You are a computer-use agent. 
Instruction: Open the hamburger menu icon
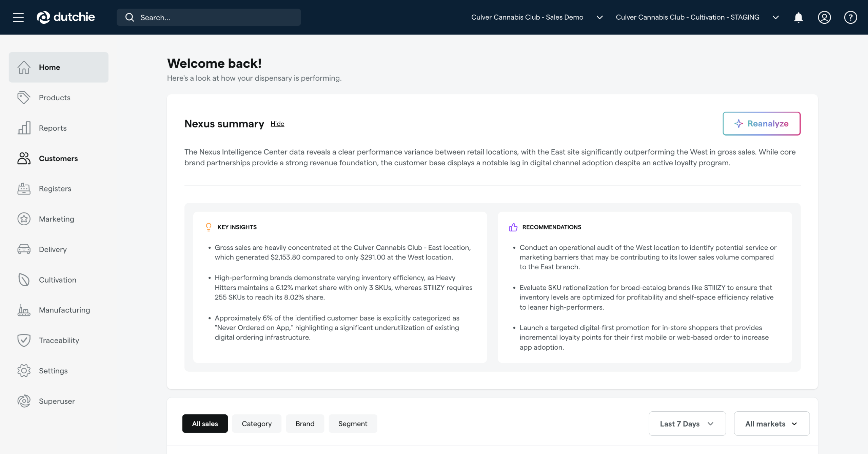[x=18, y=17]
